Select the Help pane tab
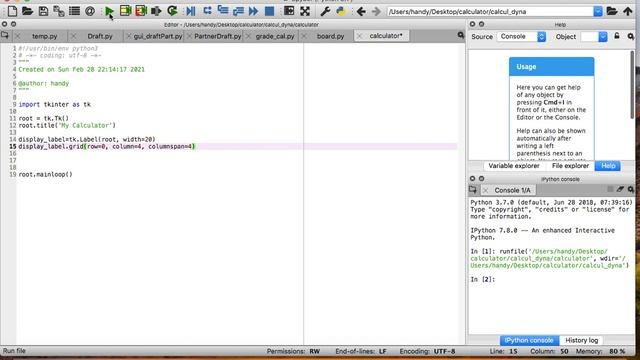 click(x=608, y=166)
